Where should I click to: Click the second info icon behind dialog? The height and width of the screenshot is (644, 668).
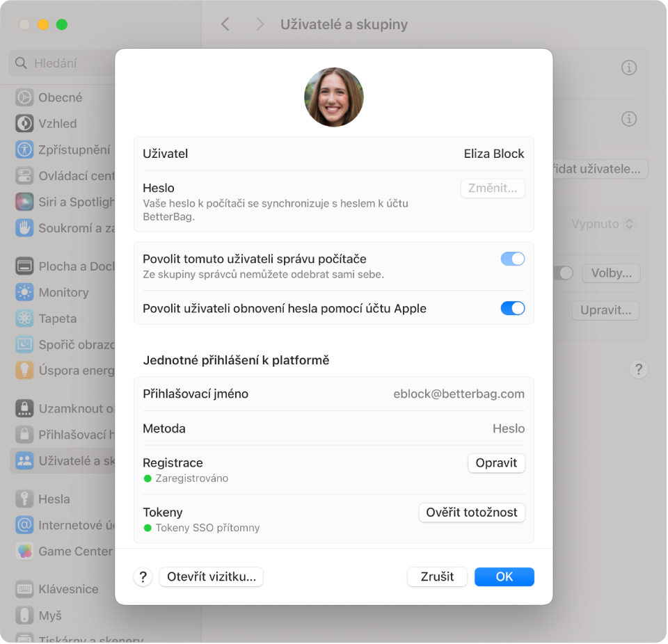[x=629, y=119]
